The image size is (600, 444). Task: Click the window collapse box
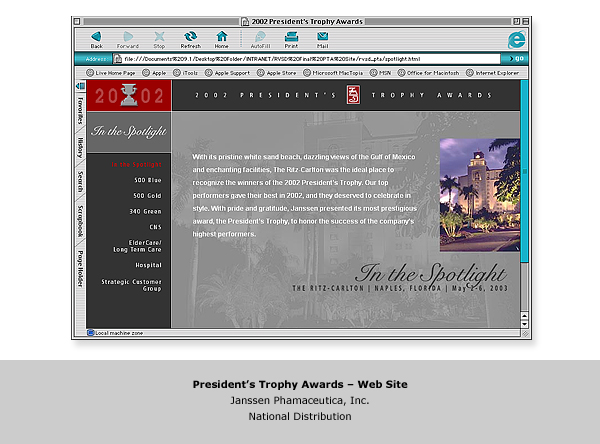pyautogui.click(x=525, y=21)
